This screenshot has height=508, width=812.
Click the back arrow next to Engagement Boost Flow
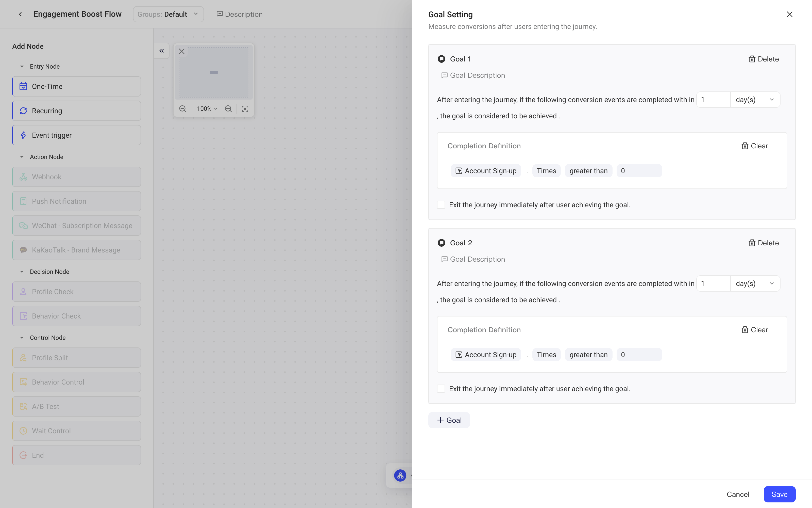coord(21,14)
